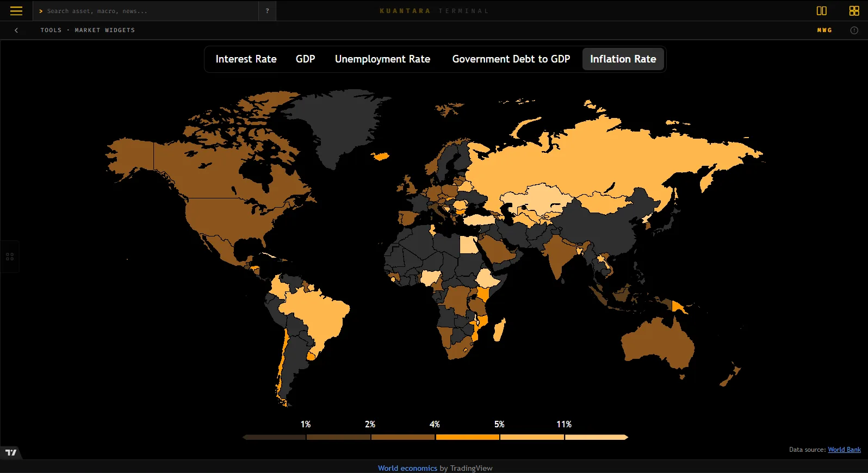
Task: Switch to two-column layout icon
Action: pyautogui.click(x=822, y=11)
